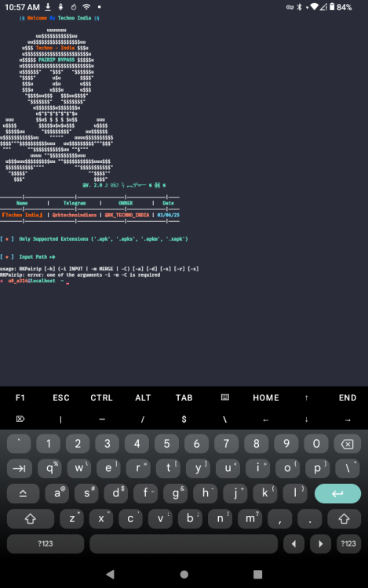Viewport: 368px width, 588px height.
Task: Tap the pipe symbol extra key
Action: (60, 419)
